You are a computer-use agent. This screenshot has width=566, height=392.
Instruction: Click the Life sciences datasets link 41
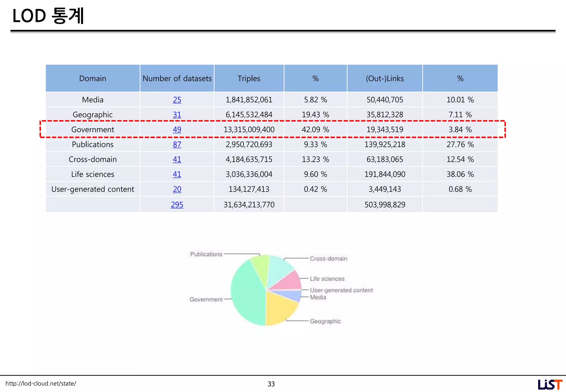177,174
